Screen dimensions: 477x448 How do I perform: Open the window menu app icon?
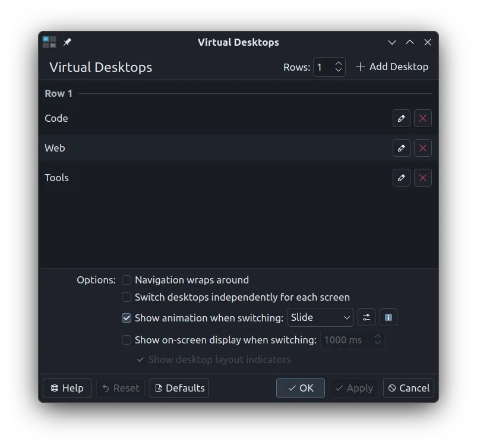(49, 42)
